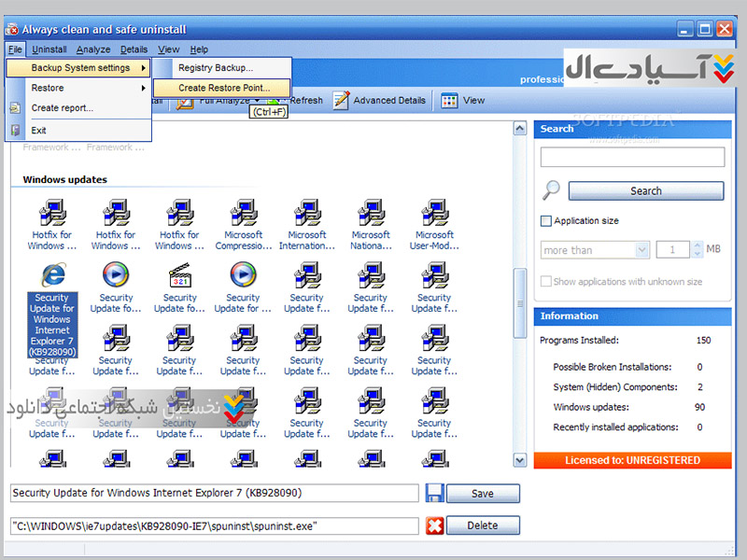This screenshot has width=747, height=560.
Task: Expand the Restore submenu in File menu
Action: click(x=78, y=88)
